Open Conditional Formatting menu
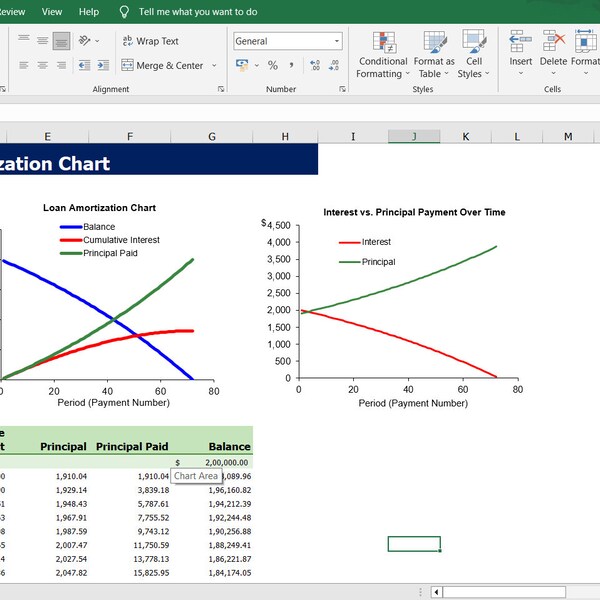This screenshot has width=600, height=600. point(383,54)
